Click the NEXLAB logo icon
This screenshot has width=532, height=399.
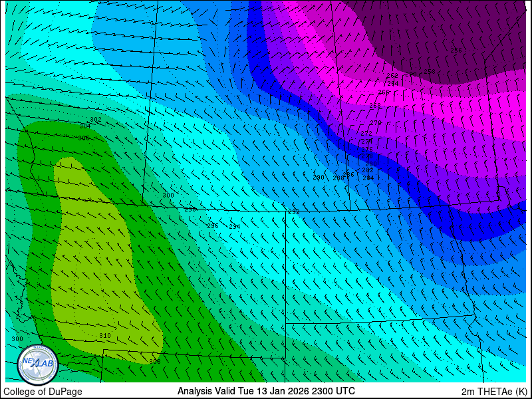38,364
